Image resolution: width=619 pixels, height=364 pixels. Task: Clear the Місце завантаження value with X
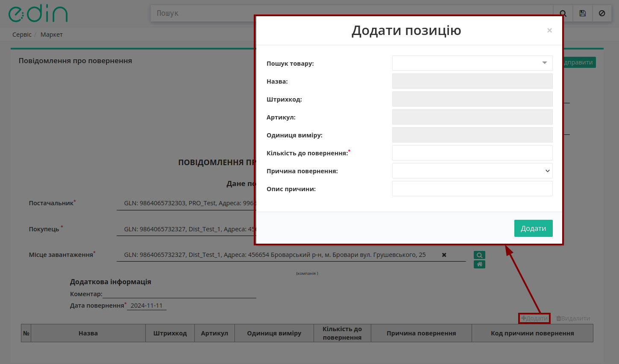click(x=444, y=255)
